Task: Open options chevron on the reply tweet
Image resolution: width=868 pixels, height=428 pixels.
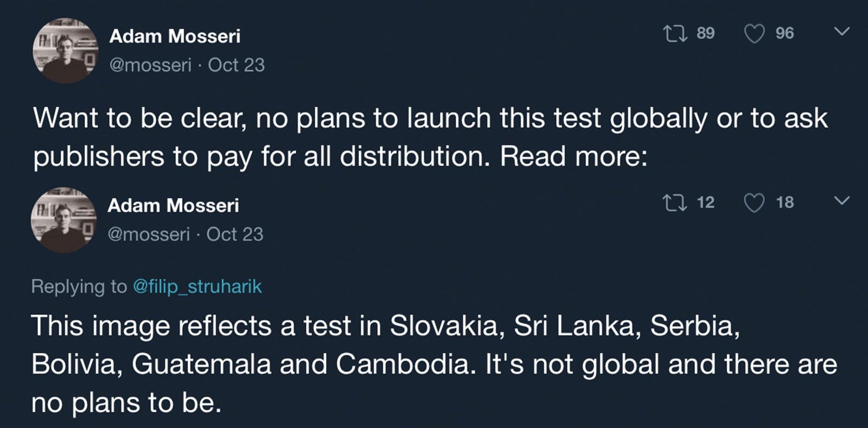Action: click(841, 201)
